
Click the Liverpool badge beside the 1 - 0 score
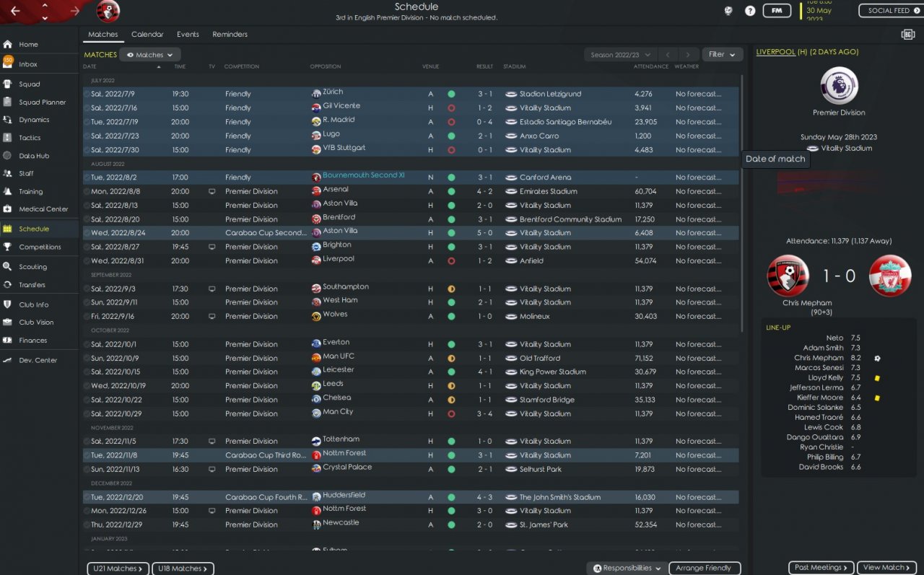coord(890,276)
